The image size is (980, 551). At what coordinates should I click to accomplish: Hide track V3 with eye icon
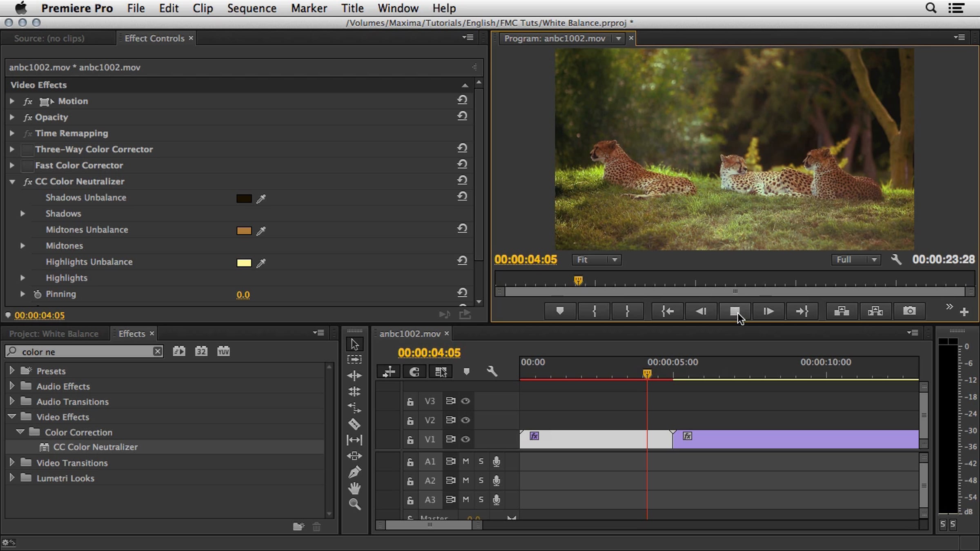click(465, 401)
